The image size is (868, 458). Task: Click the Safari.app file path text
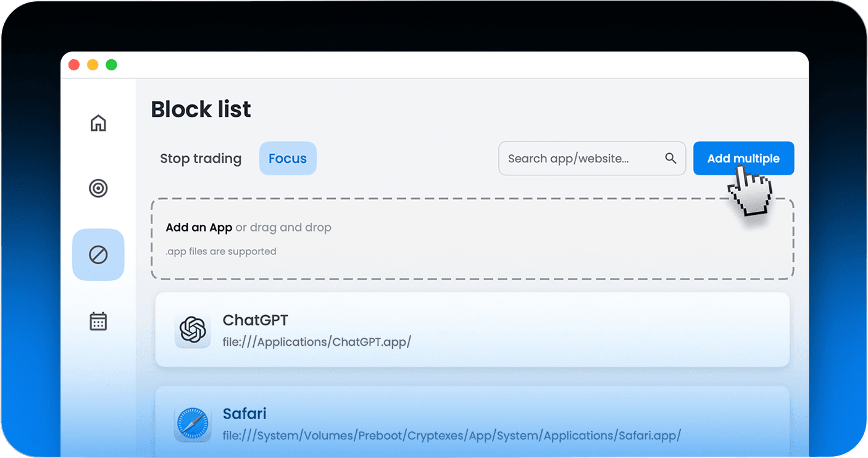pos(451,435)
